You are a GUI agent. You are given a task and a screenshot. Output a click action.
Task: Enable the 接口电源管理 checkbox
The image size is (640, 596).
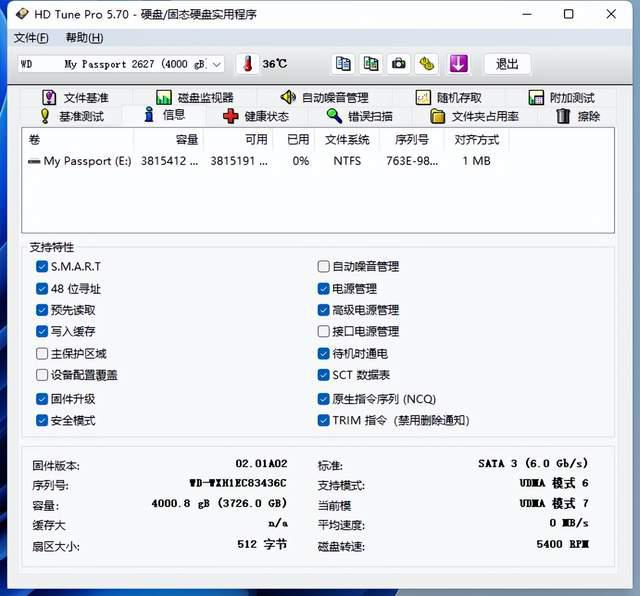click(323, 331)
